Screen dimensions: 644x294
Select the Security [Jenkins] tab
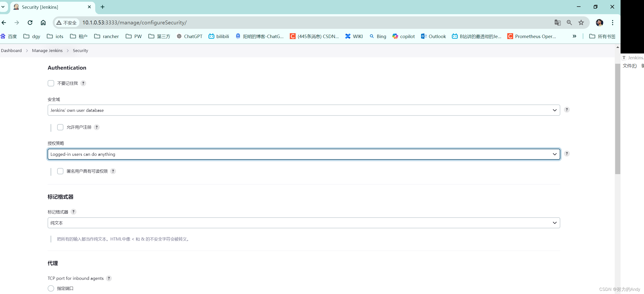pos(52,7)
